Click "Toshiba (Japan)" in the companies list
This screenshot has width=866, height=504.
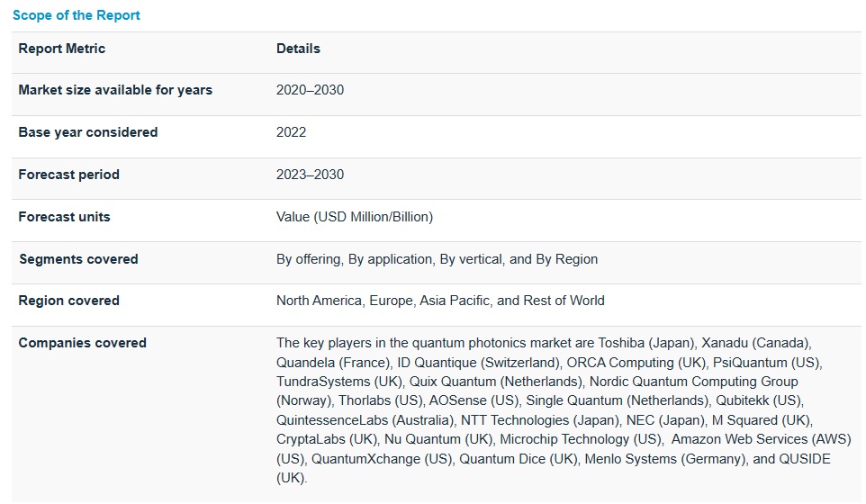click(646, 343)
